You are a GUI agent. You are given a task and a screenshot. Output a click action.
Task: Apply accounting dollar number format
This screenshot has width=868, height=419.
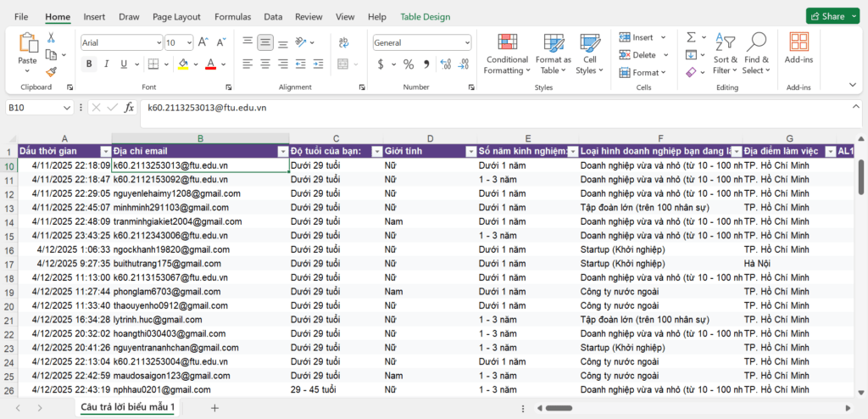(381, 64)
